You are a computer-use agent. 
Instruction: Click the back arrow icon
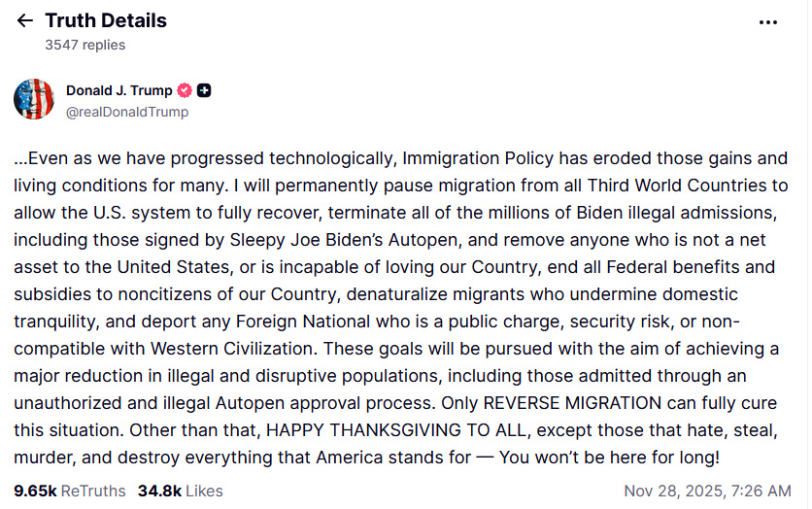(25, 20)
